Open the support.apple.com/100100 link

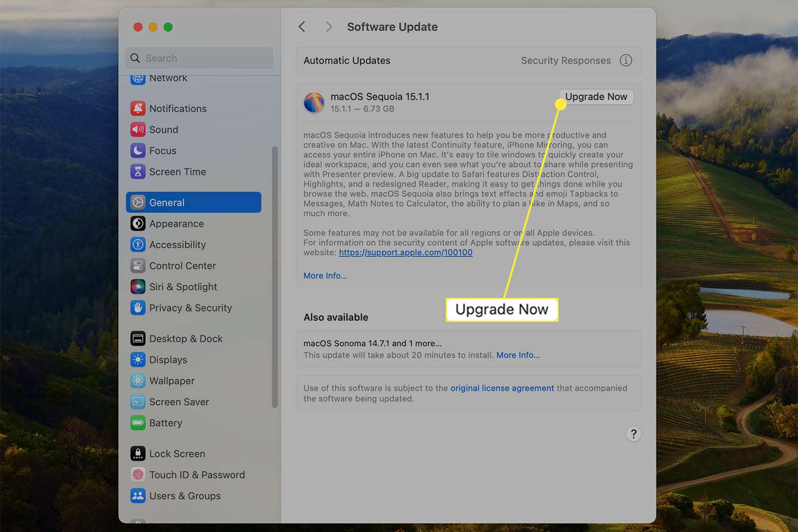click(x=405, y=253)
